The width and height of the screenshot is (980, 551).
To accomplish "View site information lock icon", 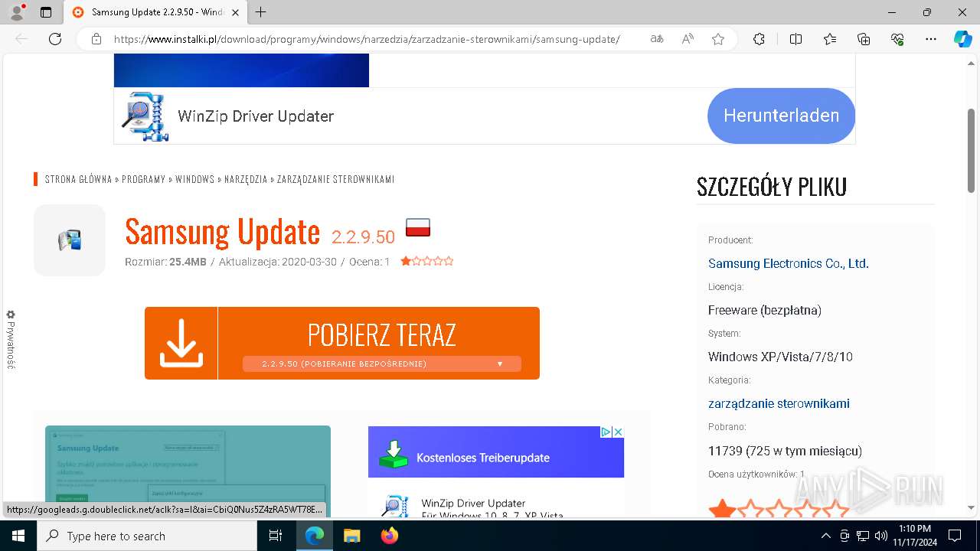I will [96, 39].
